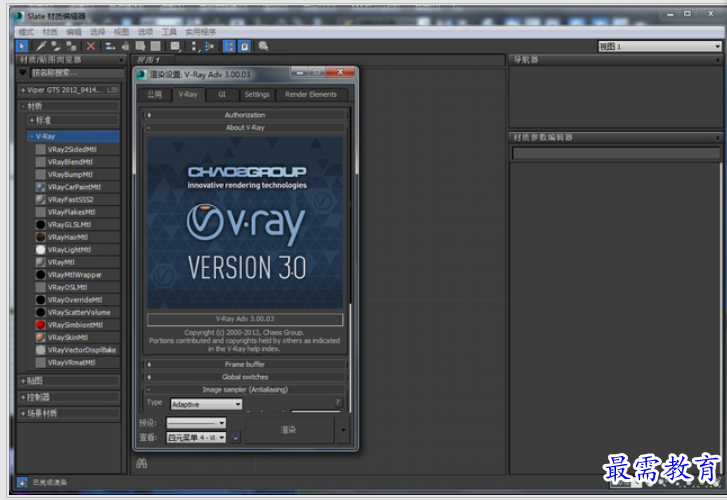Click VRayCarPaintMtl material swatch icon
Image resolution: width=727 pixels, height=500 pixels.
coord(41,187)
